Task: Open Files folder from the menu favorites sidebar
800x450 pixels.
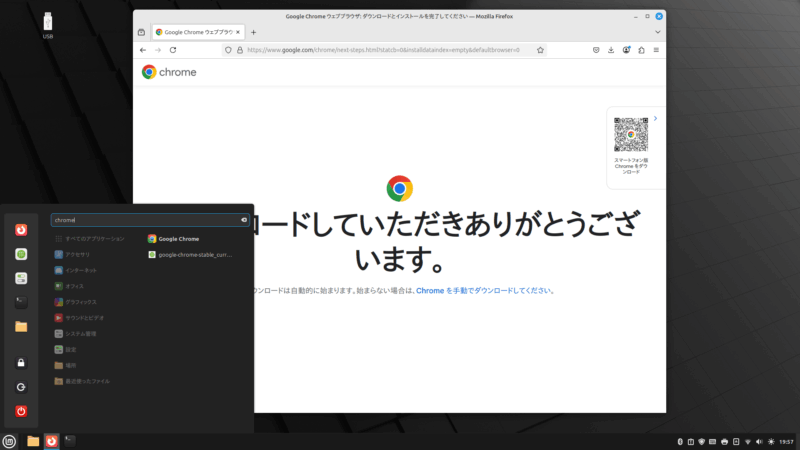Action: (21, 327)
